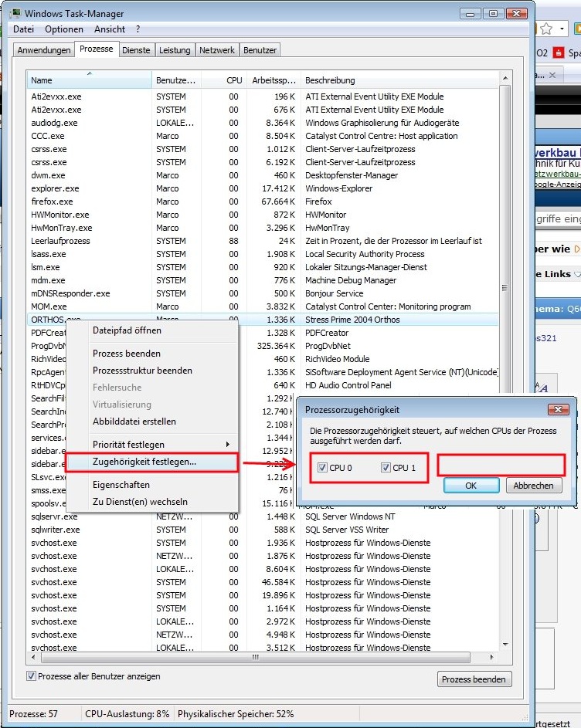Click the Task-Manager title bar icon

15,13
